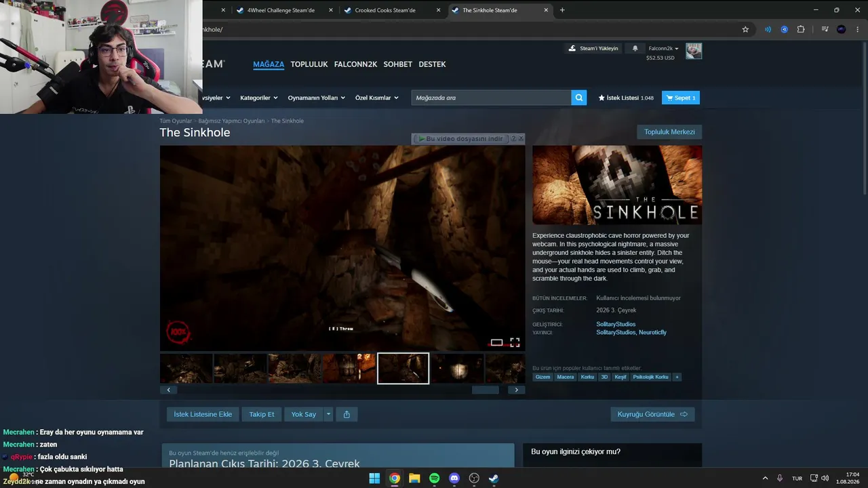Click the Bu video dosyasını indir bar
868x488 pixels.
tap(461, 139)
